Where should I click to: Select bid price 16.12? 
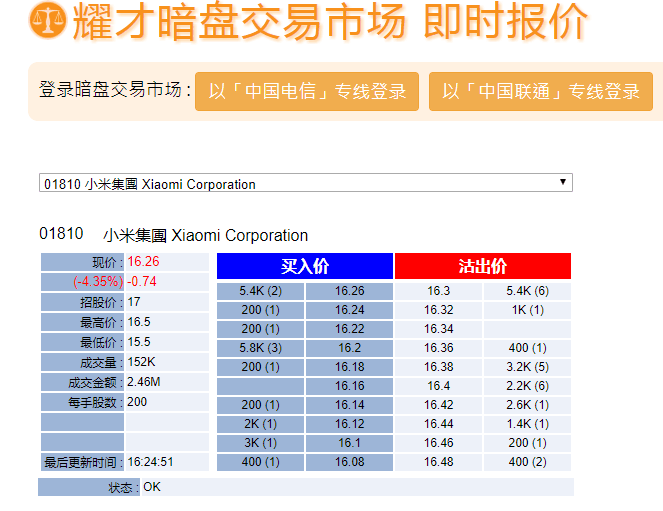point(350,424)
